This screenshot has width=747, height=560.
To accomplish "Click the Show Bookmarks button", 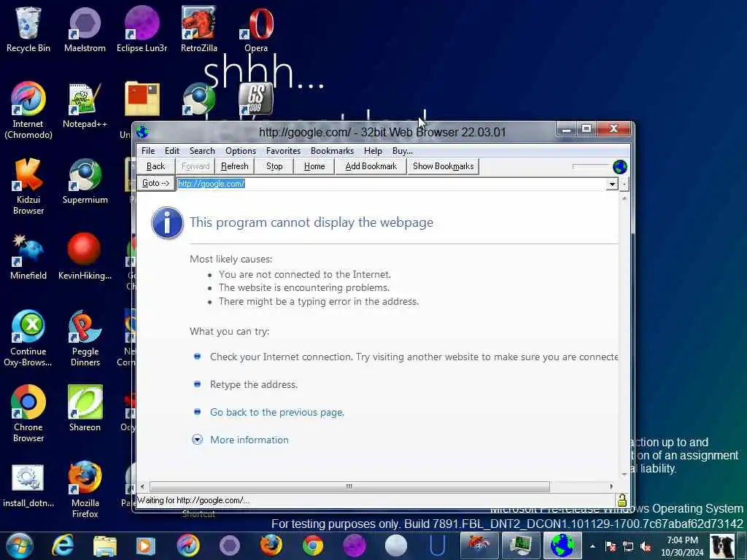I will [x=443, y=166].
